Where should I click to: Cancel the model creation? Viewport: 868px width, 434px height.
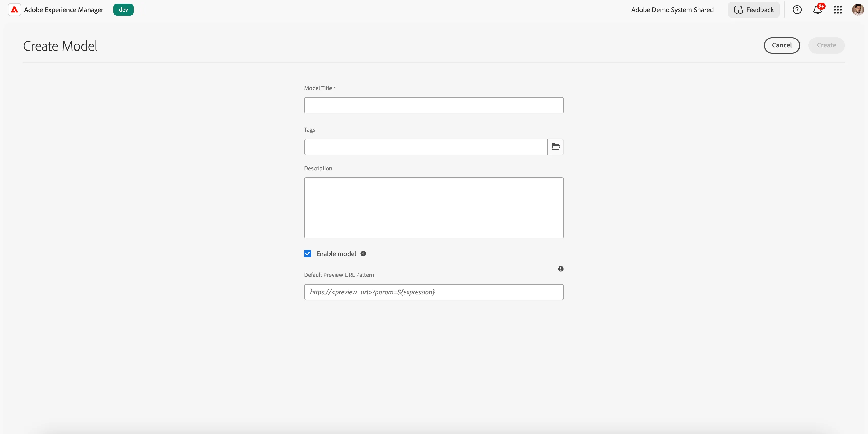(x=782, y=45)
